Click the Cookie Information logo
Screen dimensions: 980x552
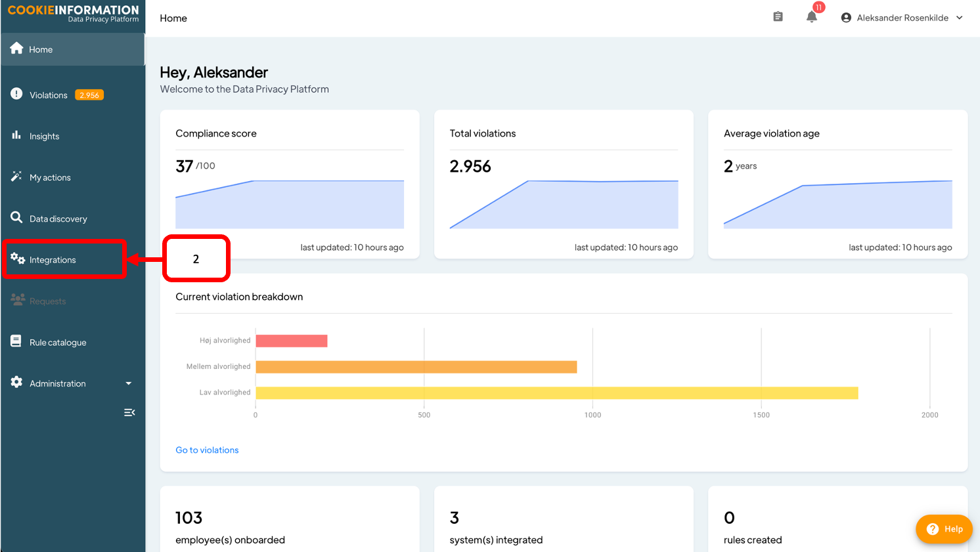pyautogui.click(x=73, y=14)
